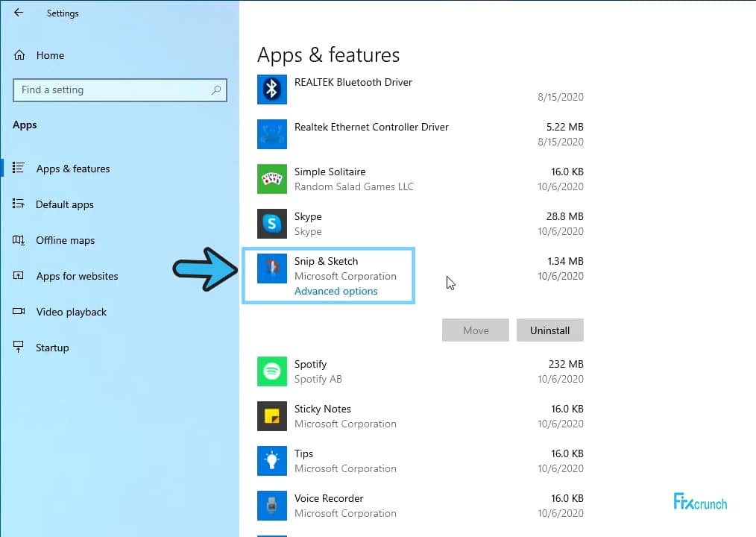This screenshot has width=756, height=537.
Task: Click the Video playback camera icon
Action: point(19,311)
